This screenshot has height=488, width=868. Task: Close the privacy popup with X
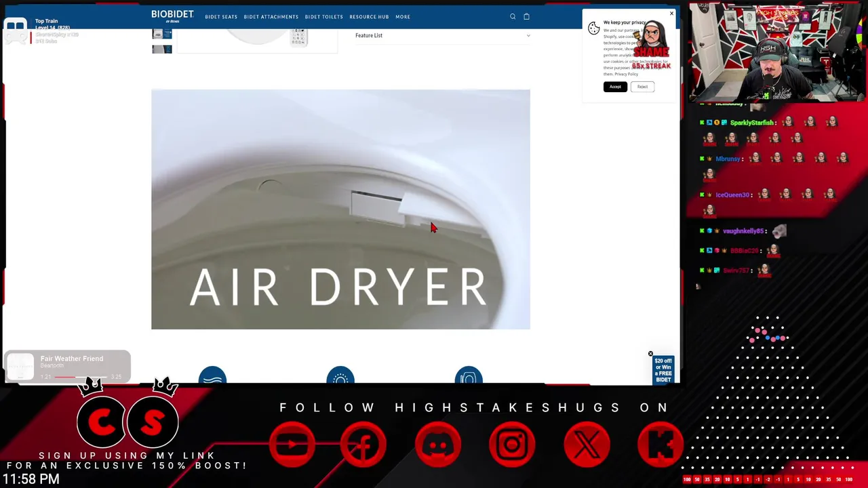click(x=671, y=14)
